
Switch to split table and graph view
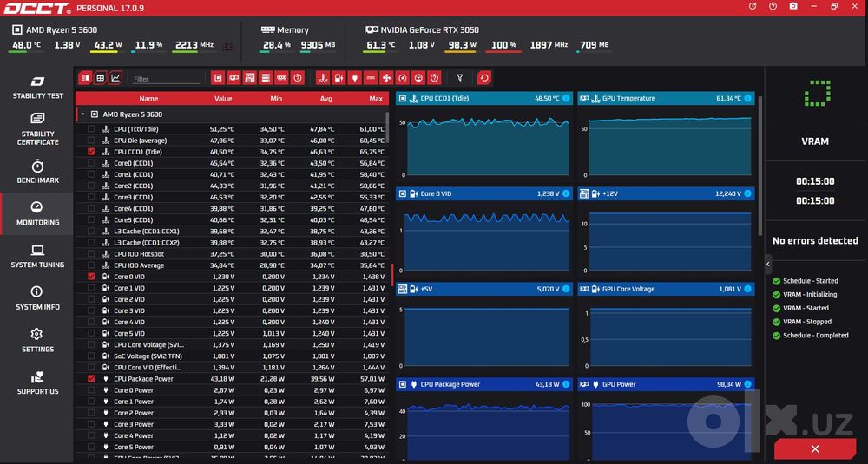point(85,78)
